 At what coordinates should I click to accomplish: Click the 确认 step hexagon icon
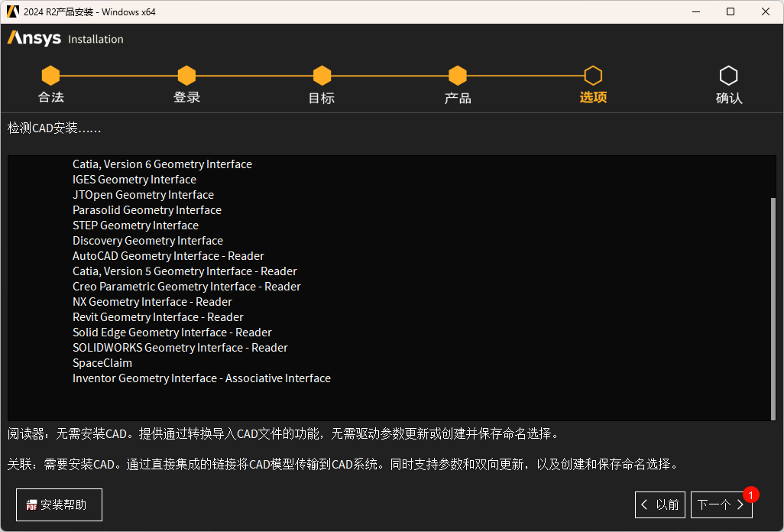click(x=729, y=76)
